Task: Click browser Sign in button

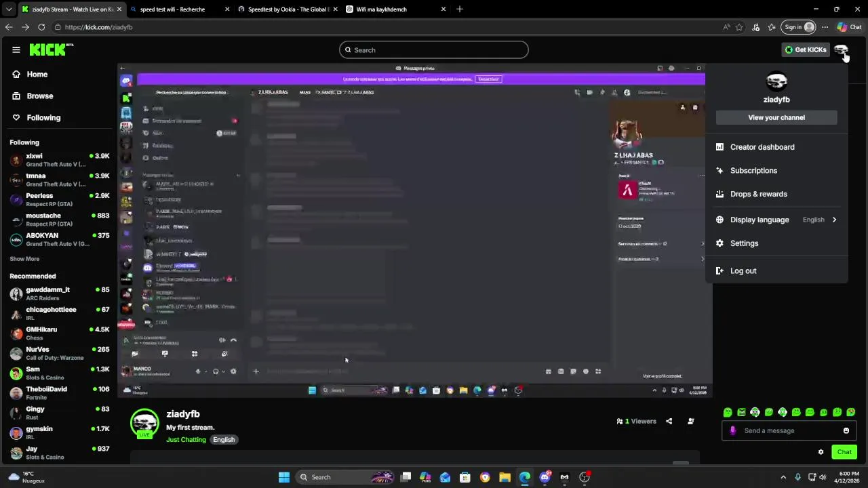Action: coord(798,27)
